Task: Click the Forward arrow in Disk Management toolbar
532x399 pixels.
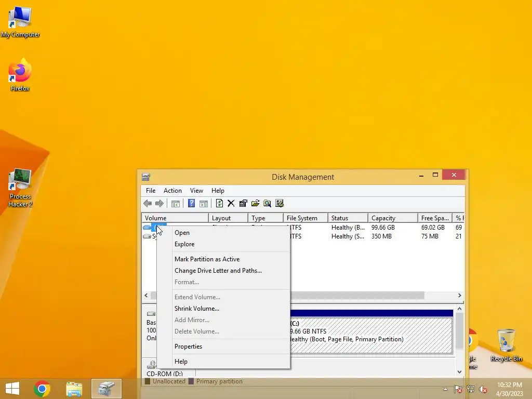Action: (x=159, y=203)
